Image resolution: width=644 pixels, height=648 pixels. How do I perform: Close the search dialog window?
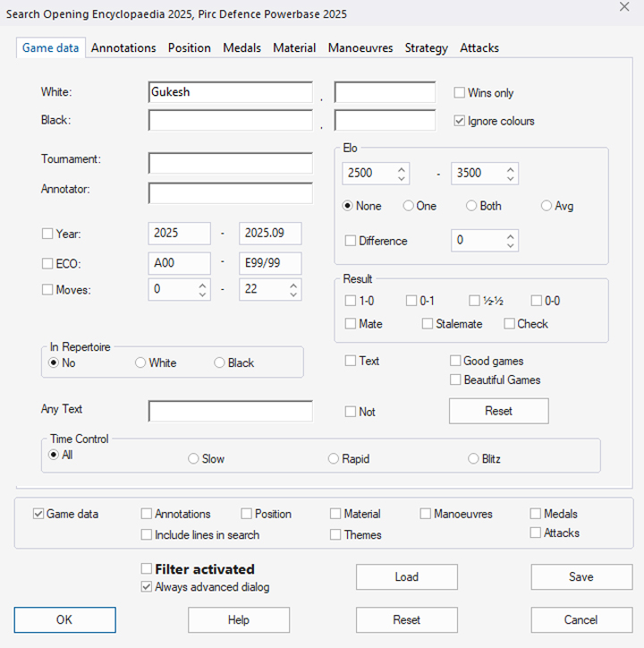click(624, 7)
